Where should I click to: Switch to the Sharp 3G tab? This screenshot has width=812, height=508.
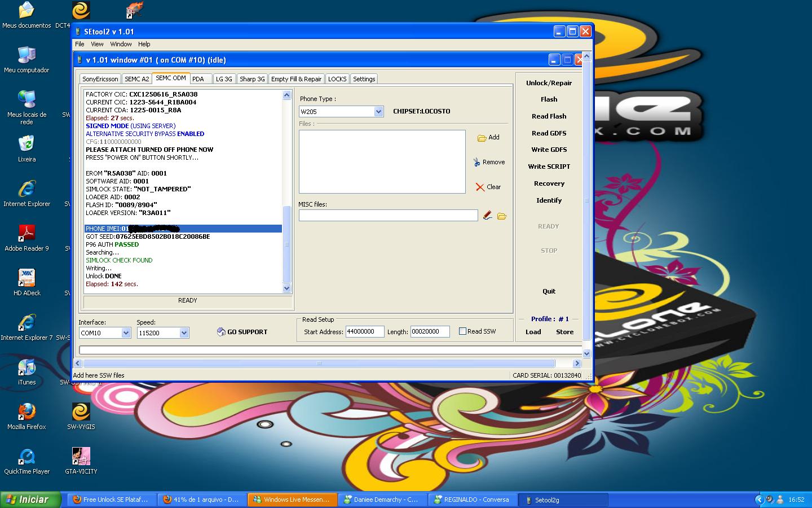[252, 79]
